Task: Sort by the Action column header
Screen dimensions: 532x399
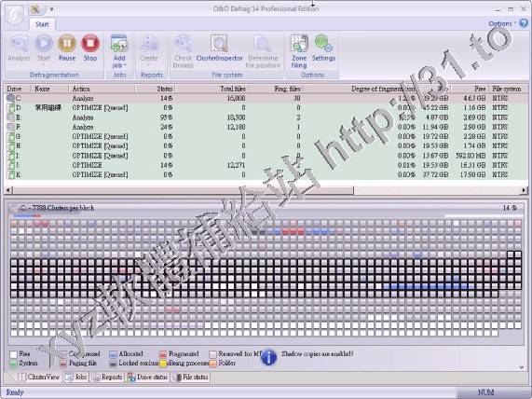Action: point(102,89)
